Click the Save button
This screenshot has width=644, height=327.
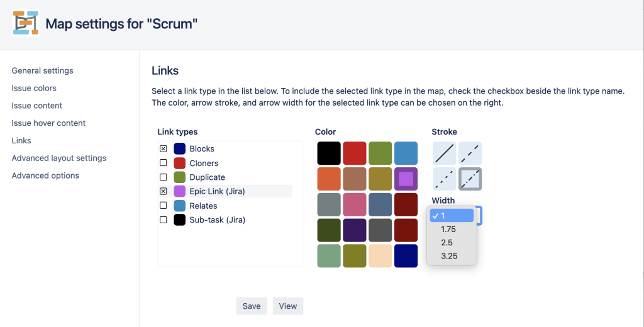tap(252, 306)
